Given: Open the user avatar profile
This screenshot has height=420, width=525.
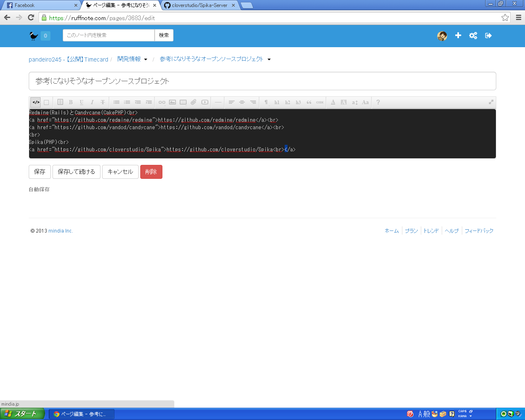Looking at the screenshot, I should click(x=442, y=36).
